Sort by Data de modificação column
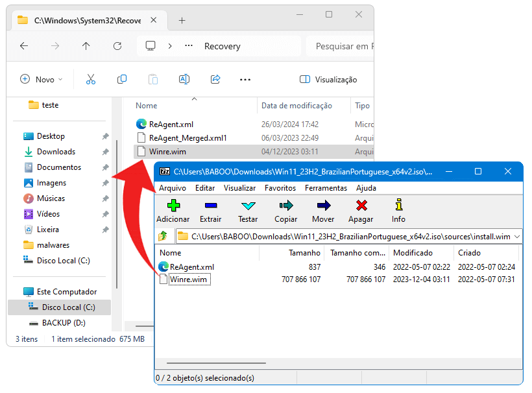532x393 pixels. click(x=296, y=106)
